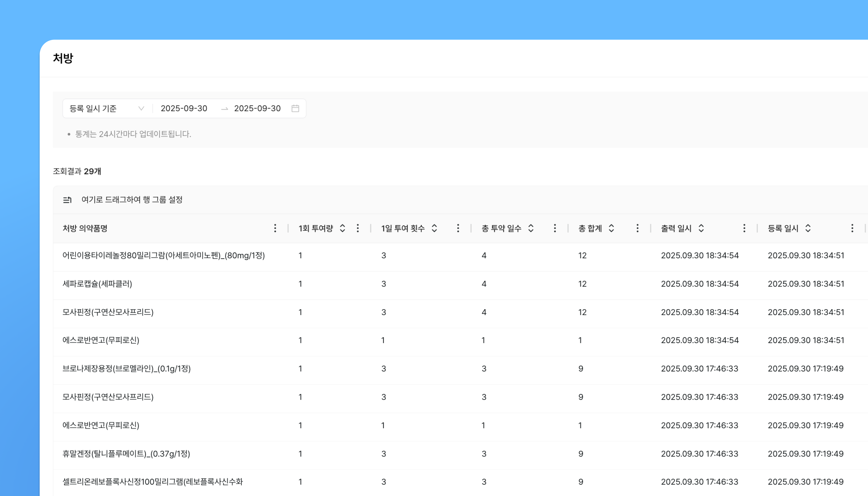This screenshot has width=868, height=496.
Task: Click the 출력 일시 header label
Action: (x=676, y=228)
